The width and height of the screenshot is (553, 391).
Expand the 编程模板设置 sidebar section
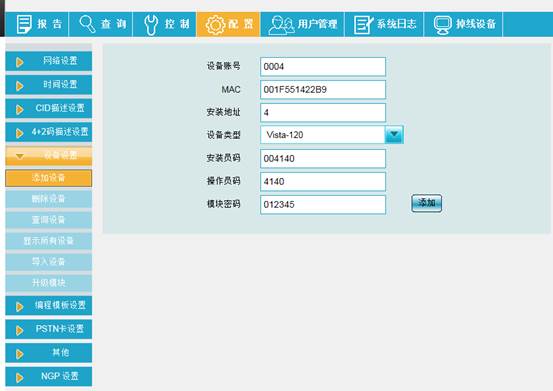49,305
